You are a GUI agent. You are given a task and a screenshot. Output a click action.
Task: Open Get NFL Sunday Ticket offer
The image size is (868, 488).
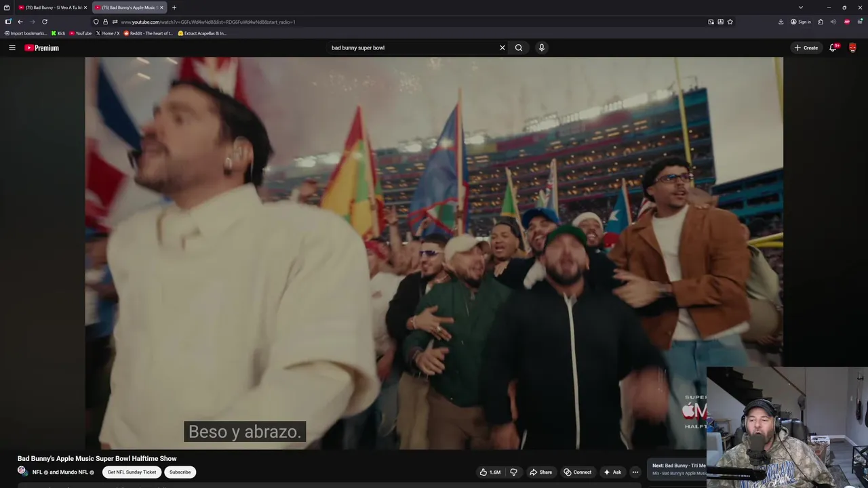tap(132, 472)
